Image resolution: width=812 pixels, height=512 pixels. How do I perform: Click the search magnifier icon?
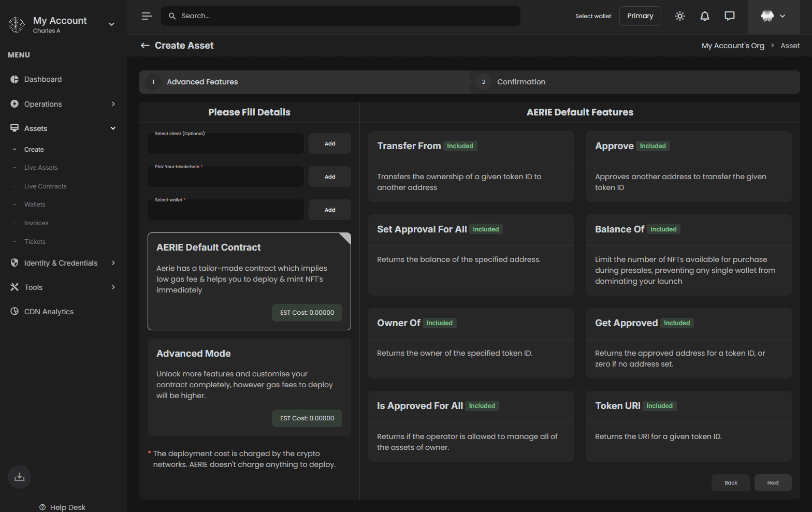pyautogui.click(x=172, y=16)
